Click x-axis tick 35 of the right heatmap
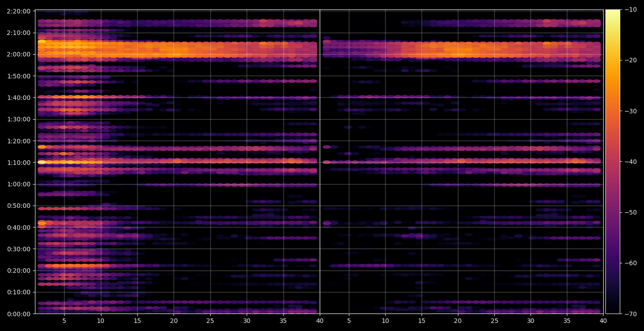644x331 pixels. click(x=567, y=321)
